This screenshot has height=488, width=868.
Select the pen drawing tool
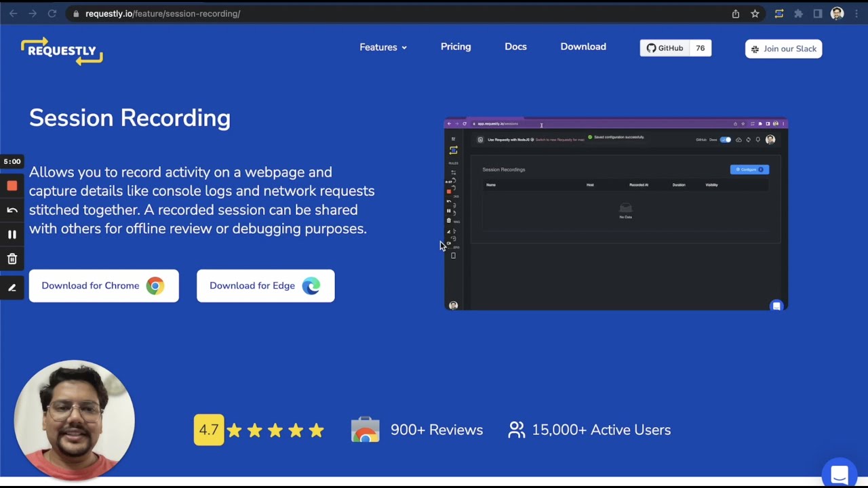(12, 287)
